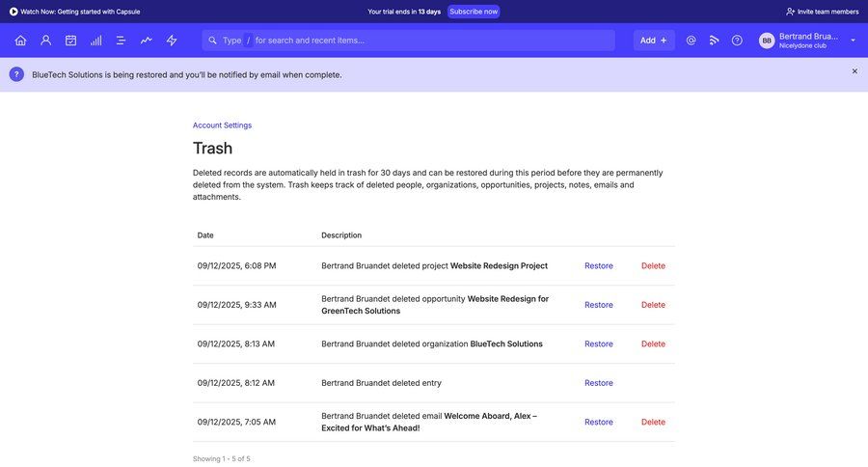The width and height of the screenshot is (868, 467).
Task: Click Subscribe now in trial banner
Action: [x=474, y=12]
